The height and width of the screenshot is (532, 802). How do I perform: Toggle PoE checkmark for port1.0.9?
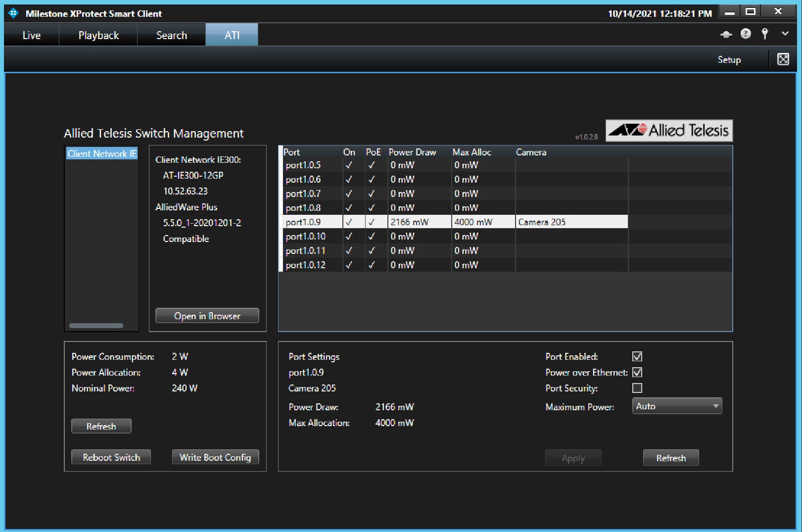click(372, 222)
